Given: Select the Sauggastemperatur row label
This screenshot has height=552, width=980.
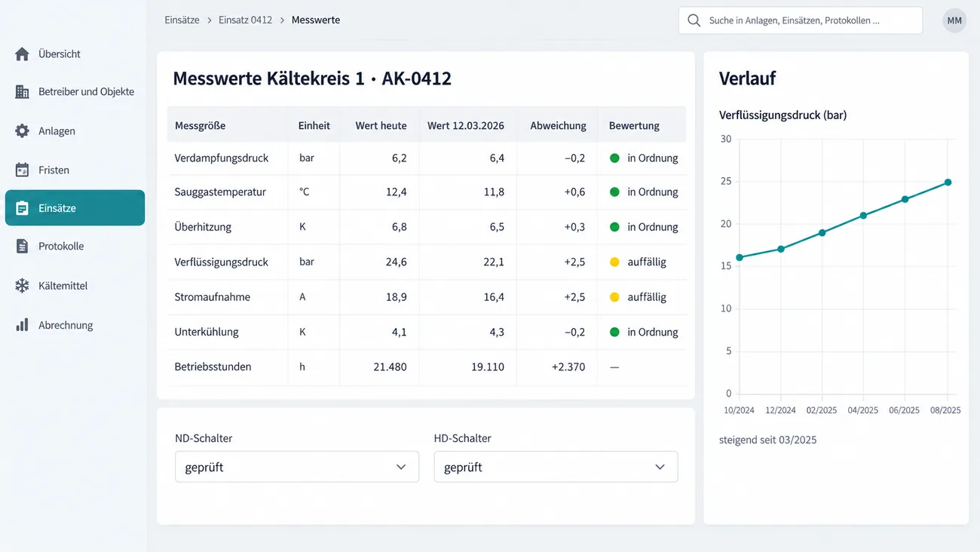Looking at the screenshot, I should 220,192.
